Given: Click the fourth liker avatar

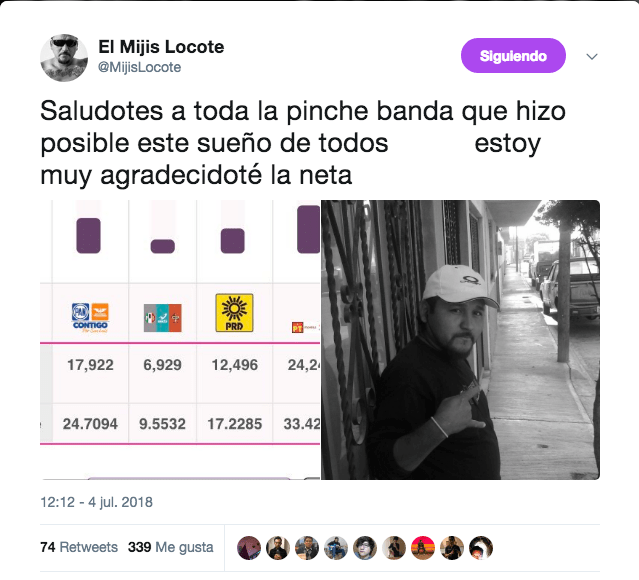Looking at the screenshot, I should pos(336,547).
